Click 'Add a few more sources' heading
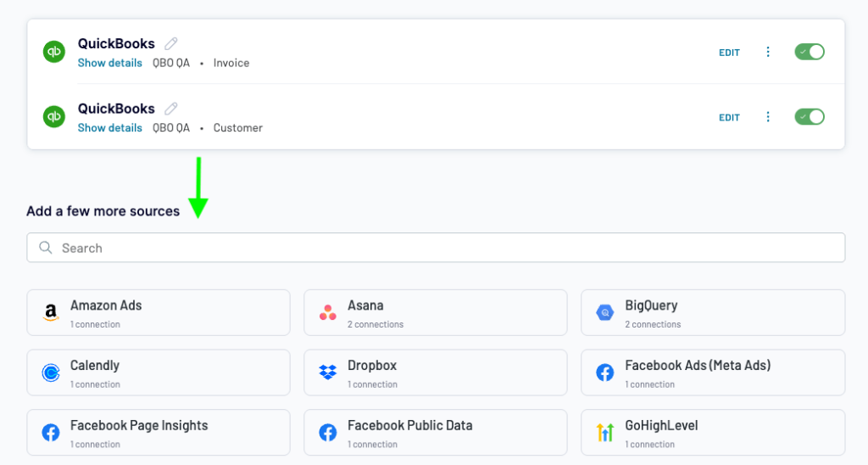The width and height of the screenshot is (868, 465). pos(103,211)
